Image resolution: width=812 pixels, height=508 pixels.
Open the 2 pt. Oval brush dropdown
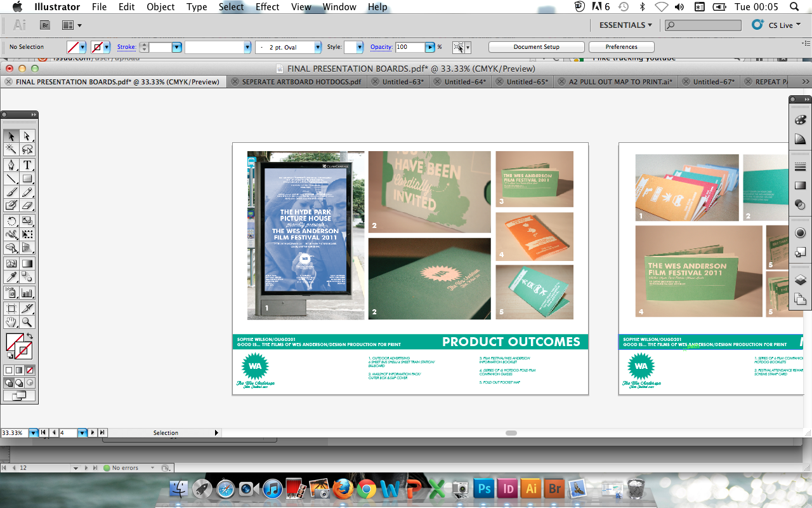pyautogui.click(x=318, y=47)
